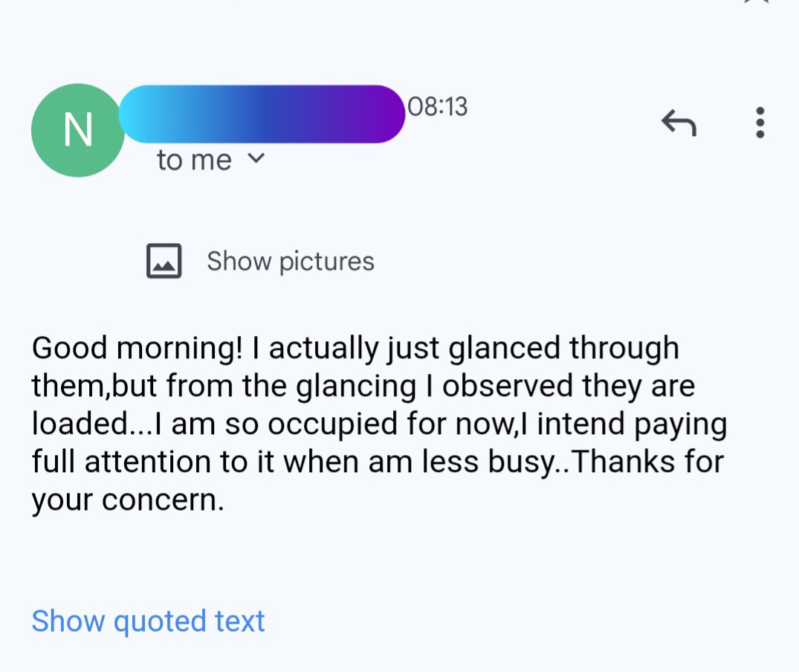Click the phrase "intend paying" in body
Screen dimensions: 799x672
pyautogui.click(x=632, y=424)
